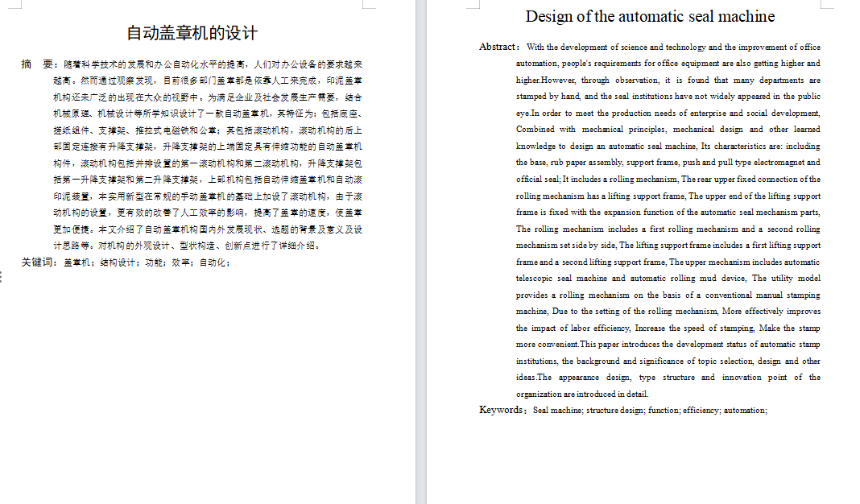
Task: Click the word automation in the Keywords line
Action: tap(745, 410)
